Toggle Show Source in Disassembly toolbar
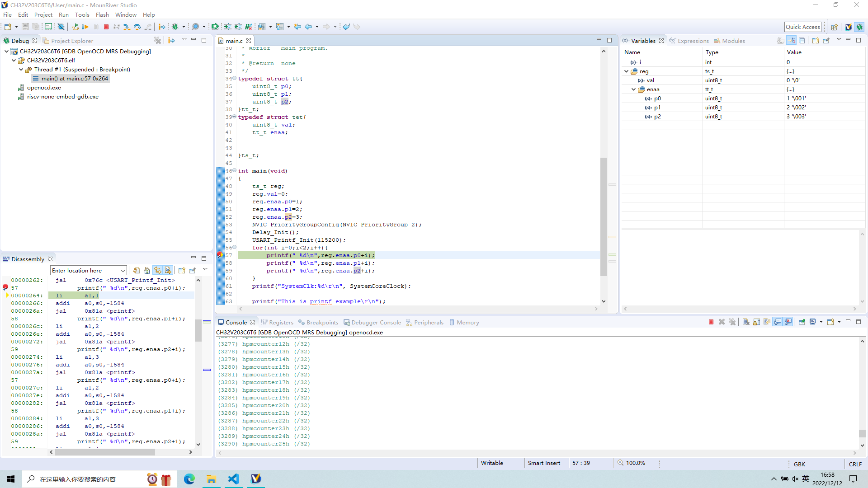 (168, 270)
